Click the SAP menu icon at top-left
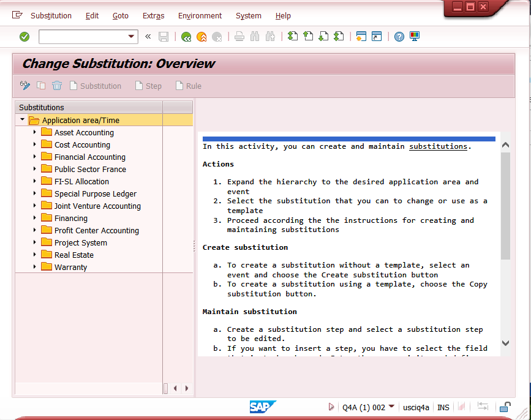This screenshot has height=420, width=531. (x=17, y=15)
